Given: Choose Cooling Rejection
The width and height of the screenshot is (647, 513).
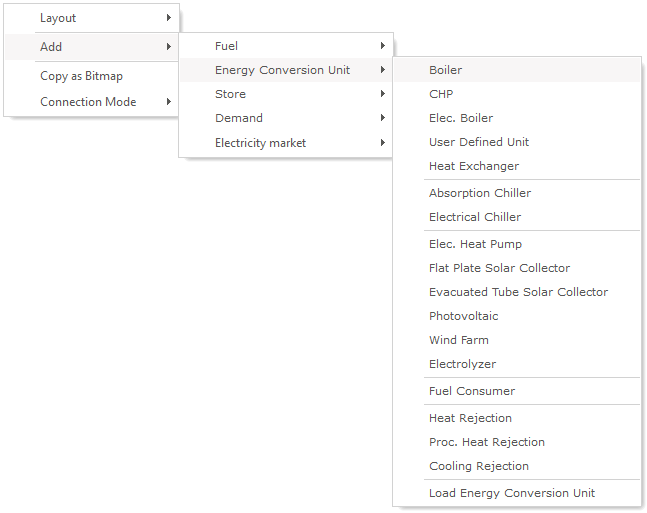Looking at the screenshot, I should tap(517, 466).
